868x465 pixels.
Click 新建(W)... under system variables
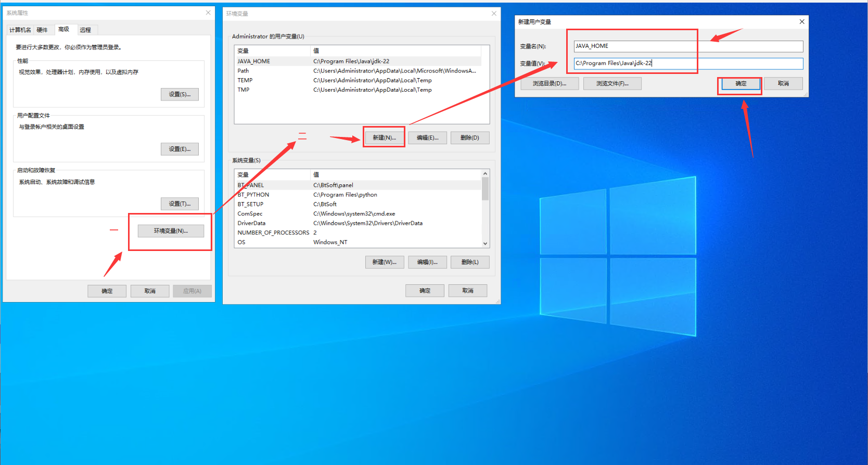[384, 262]
